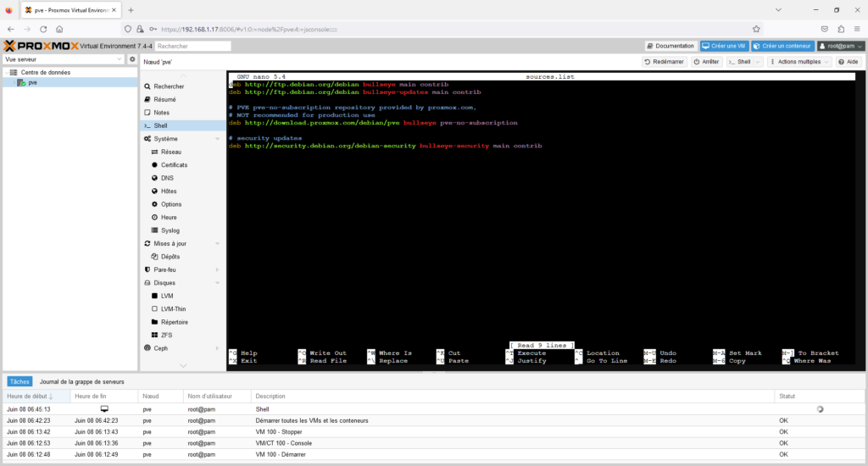Viewport: 868px width, 466px height.
Task: Click the LVM storage icon
Action: click(154, 296)
